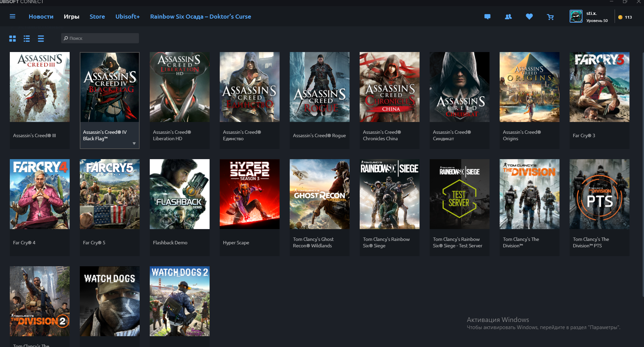Open the shopping cart icon

550,17
